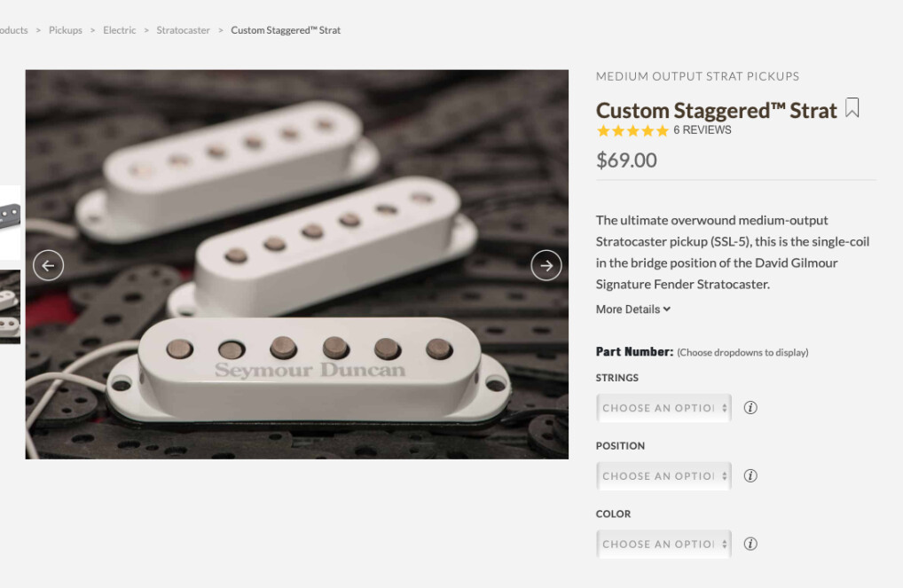Open the 6 Reviews link
This screenshot has height=588, width=903.
[x=702, y=130]
